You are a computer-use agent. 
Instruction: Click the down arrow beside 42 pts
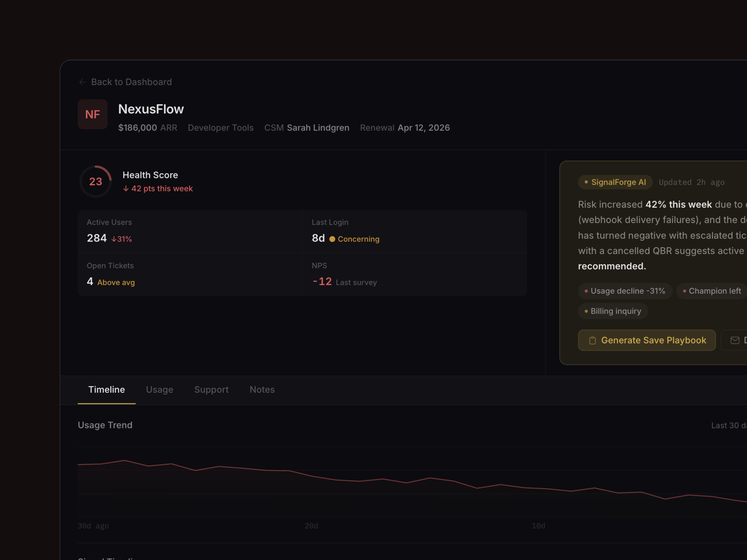(x=126, y=189)
